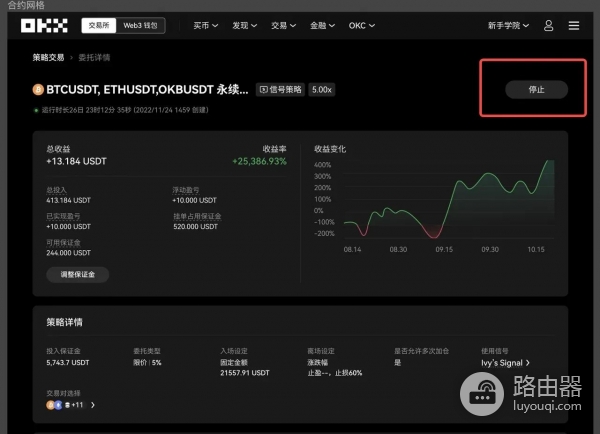The height and width of the screenshot is (434, 600).
Task: Expand the 新手学院 menu
Action: click(x=508, y=26)
